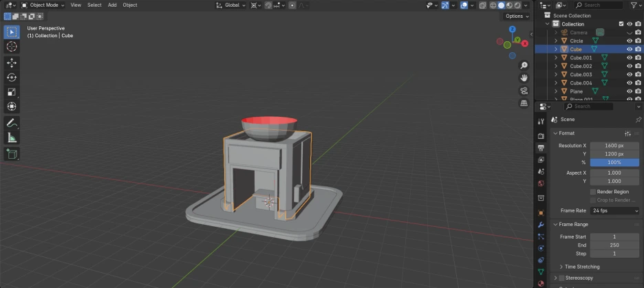
Task: Select the Add Cube tool
Action: click(12, 154)
